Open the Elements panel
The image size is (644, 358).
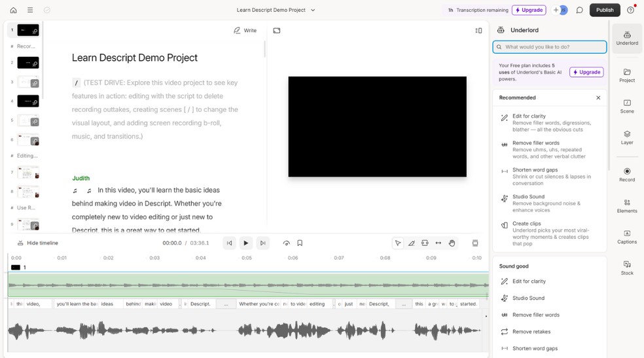coord(626,206)
